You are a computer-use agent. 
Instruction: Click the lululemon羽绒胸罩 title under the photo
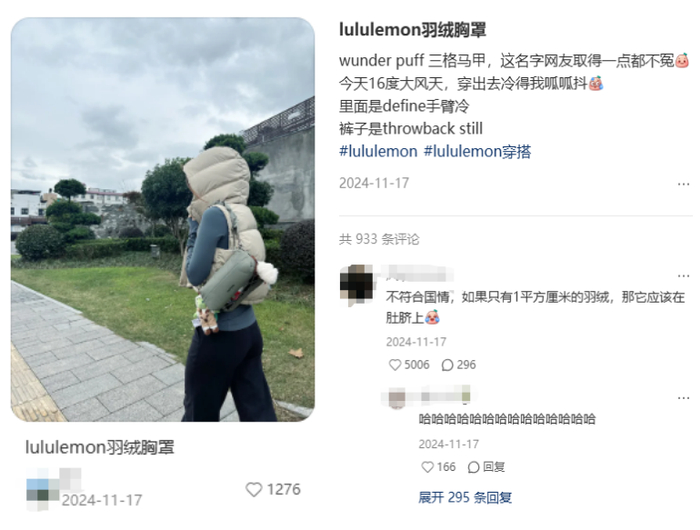[100, 447]
